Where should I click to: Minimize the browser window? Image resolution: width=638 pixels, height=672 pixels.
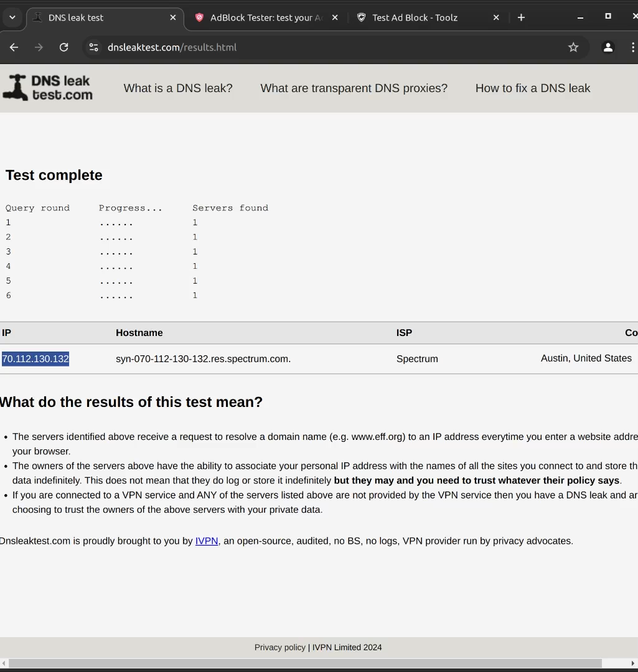coord(580,17)
